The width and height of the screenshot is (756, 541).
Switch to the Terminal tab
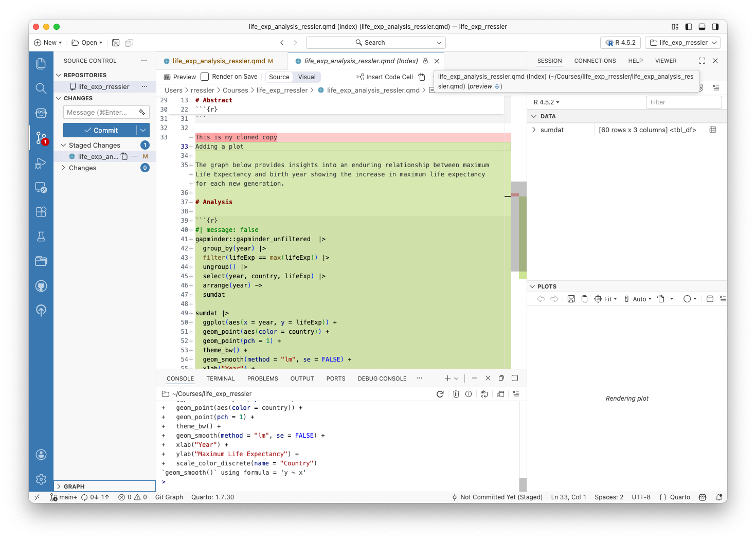[x=220, y=378]
